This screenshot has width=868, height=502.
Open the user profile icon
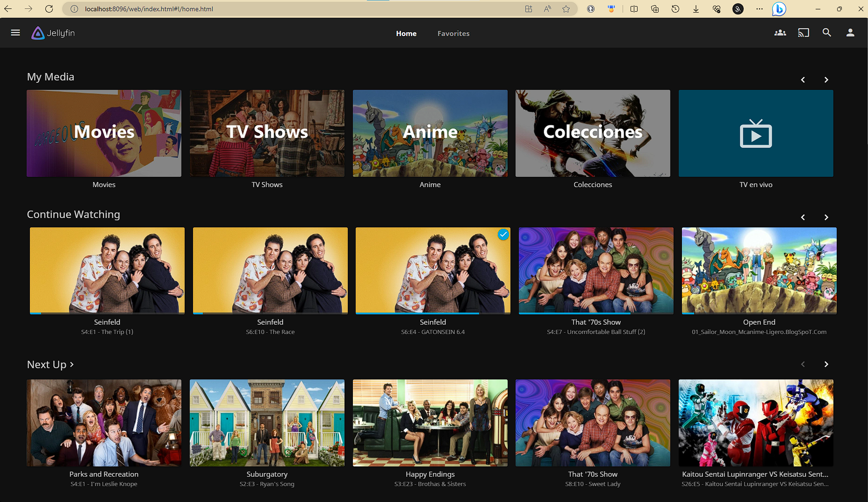click(850, 33)
